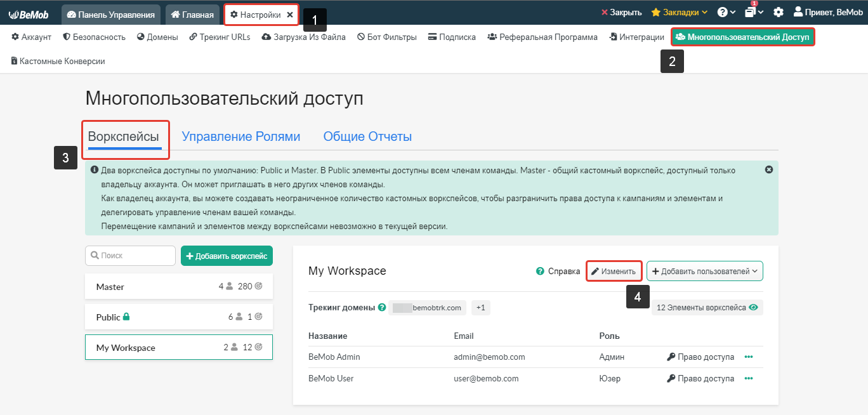Click Добавить воркспейс
This screenshot has width=868, height=415.
pos(227,256)
